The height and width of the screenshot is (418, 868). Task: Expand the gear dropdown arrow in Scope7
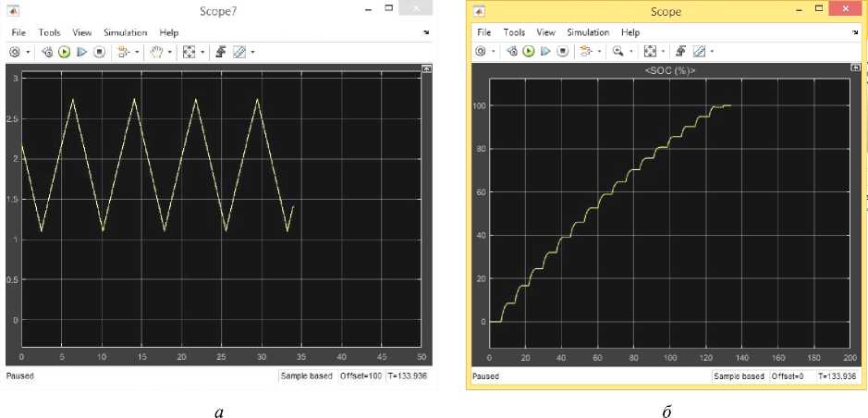28,52
